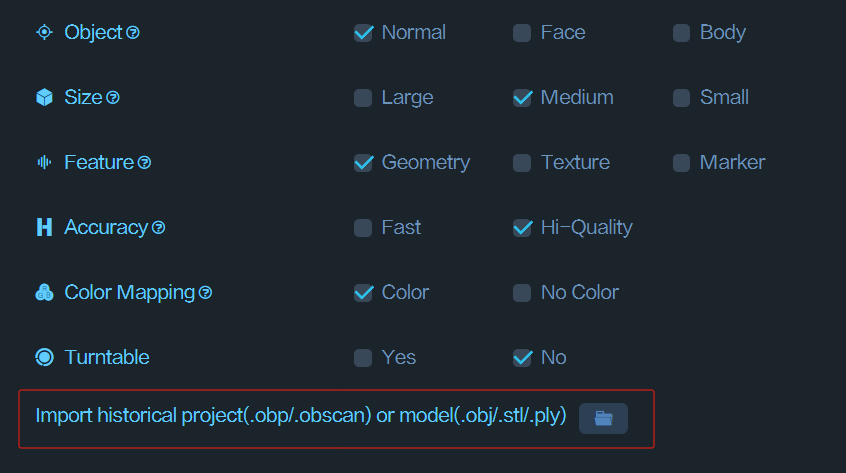Check the Large size option

pos(363,98)
